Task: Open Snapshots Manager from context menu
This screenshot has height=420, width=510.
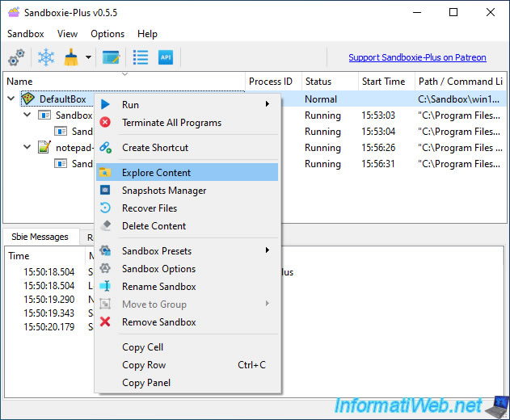Action: click(x=163, y=191)
